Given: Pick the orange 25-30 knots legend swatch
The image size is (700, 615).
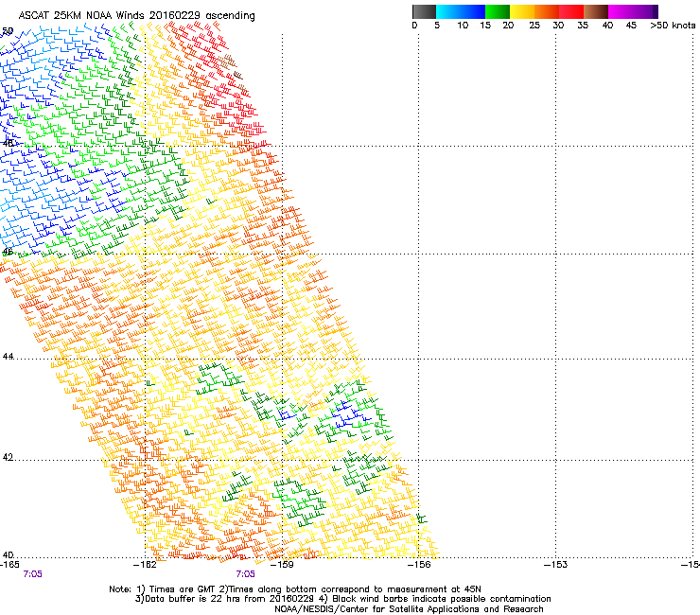Looking at the screenshot, I should point(547,11).
